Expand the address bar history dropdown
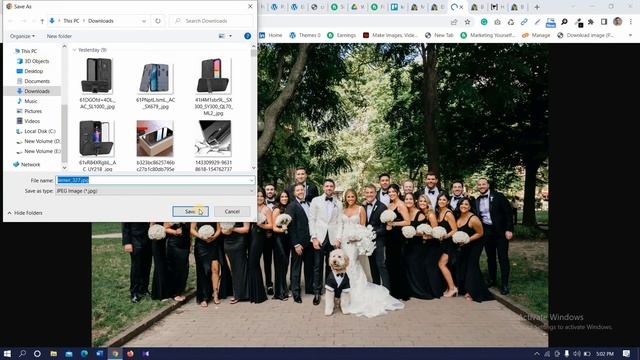 [144, 21]
